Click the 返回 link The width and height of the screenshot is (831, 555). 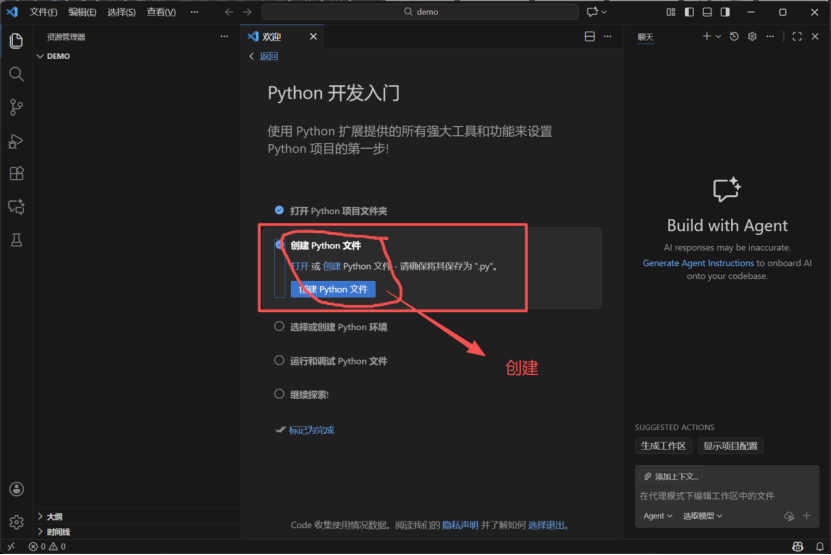click(268, 56)
